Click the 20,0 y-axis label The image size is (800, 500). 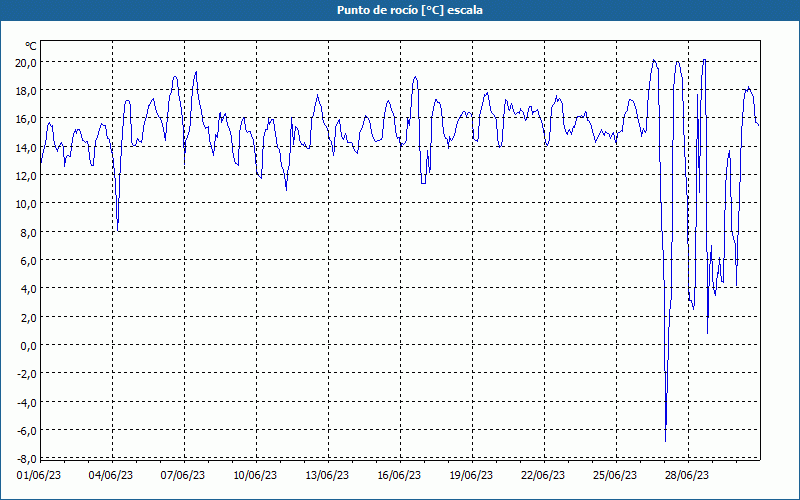pos(27,62)
